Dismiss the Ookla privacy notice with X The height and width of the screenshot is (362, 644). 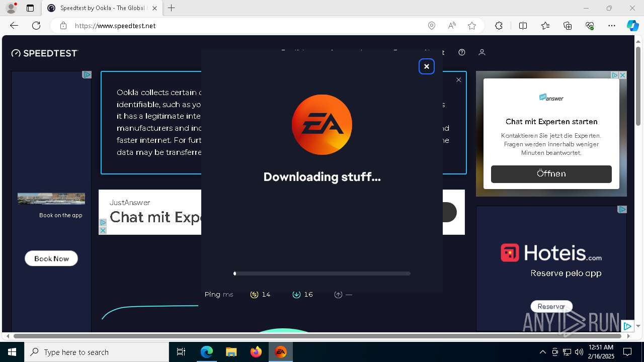[458, 80]
